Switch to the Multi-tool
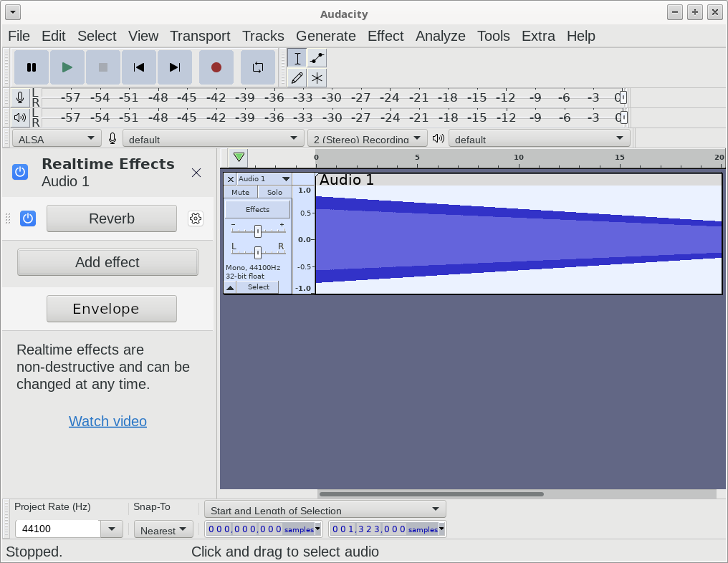Viewport: 728px width, 563px height. click(316, 77)
